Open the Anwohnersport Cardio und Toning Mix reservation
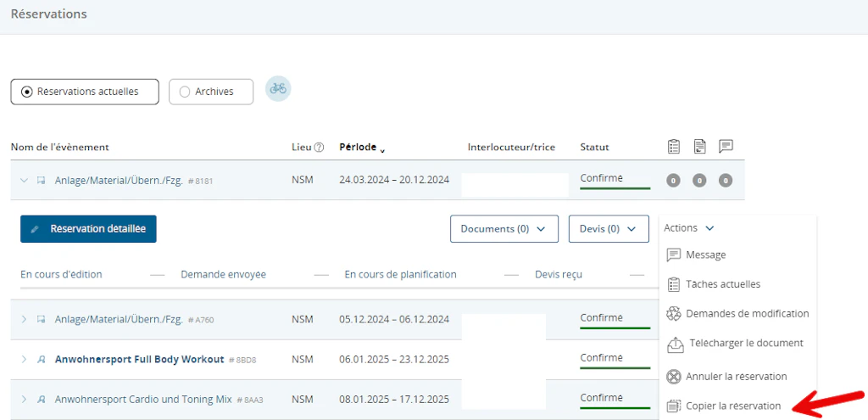This screenshot has width=868, height=420. 142,399
